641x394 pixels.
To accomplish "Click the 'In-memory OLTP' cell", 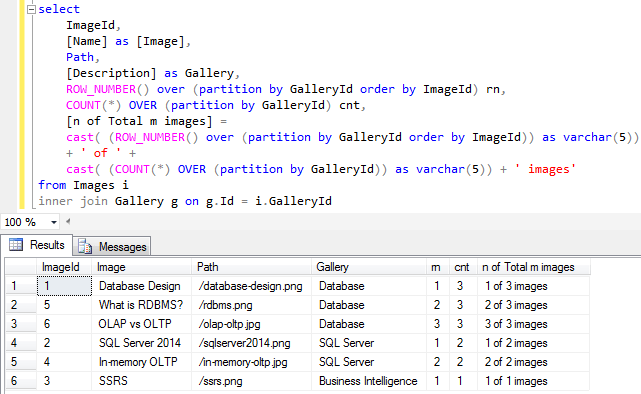I will pos(141,362).
